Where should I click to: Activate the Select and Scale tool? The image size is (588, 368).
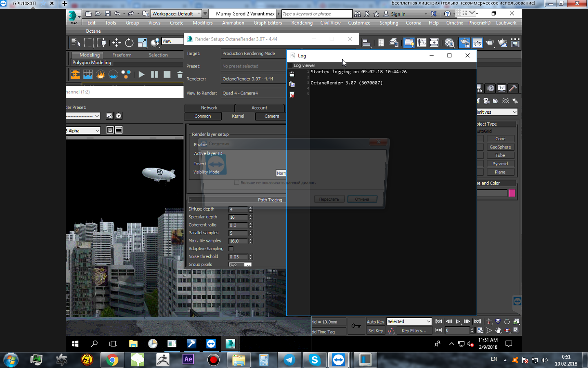(142, 43)
